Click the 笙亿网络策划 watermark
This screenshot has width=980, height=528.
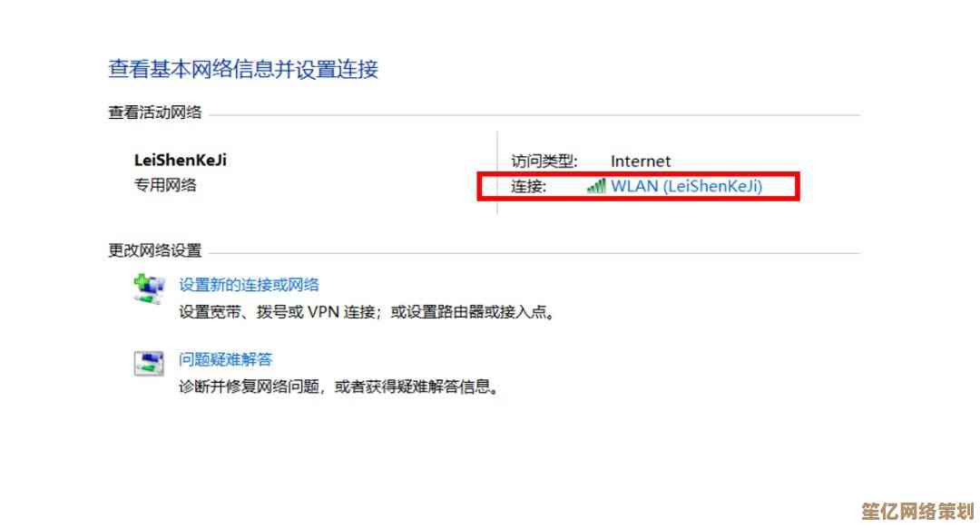[918, 511]
